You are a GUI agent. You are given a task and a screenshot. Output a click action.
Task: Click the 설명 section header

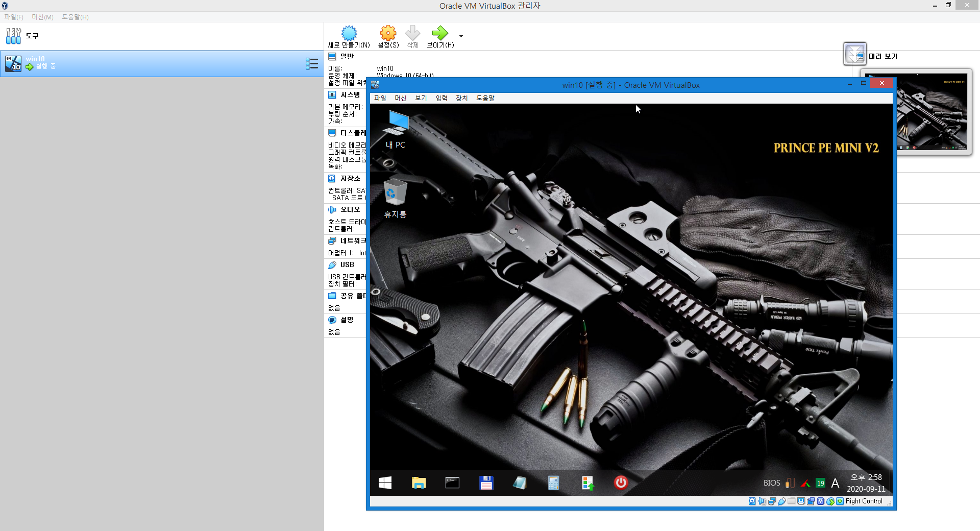[347, 320]
